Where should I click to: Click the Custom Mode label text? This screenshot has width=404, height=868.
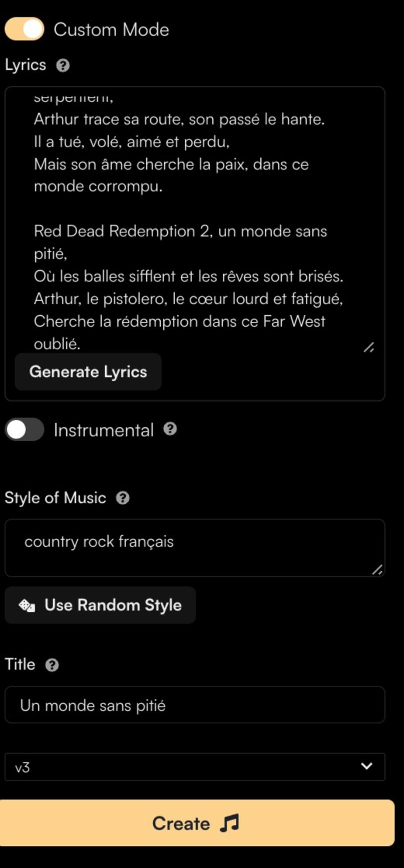point(111,30)
